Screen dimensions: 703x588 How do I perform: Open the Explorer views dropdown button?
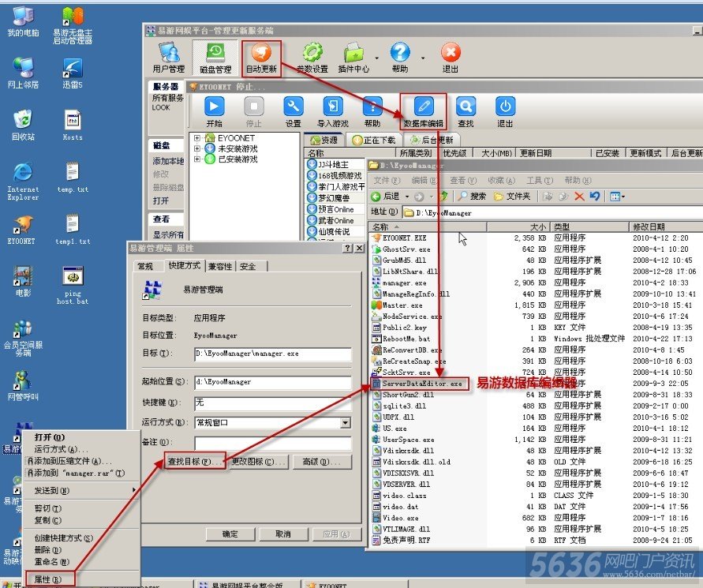coord(617,197)
